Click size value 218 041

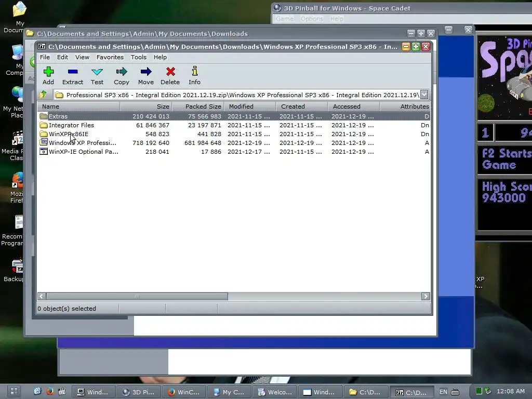pyautogui.click(x=157, y=152)
